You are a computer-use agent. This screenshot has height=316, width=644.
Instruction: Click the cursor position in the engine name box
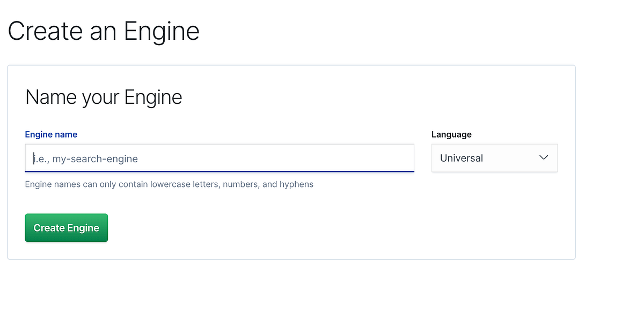pyautogui.click(x=34, y=158)
